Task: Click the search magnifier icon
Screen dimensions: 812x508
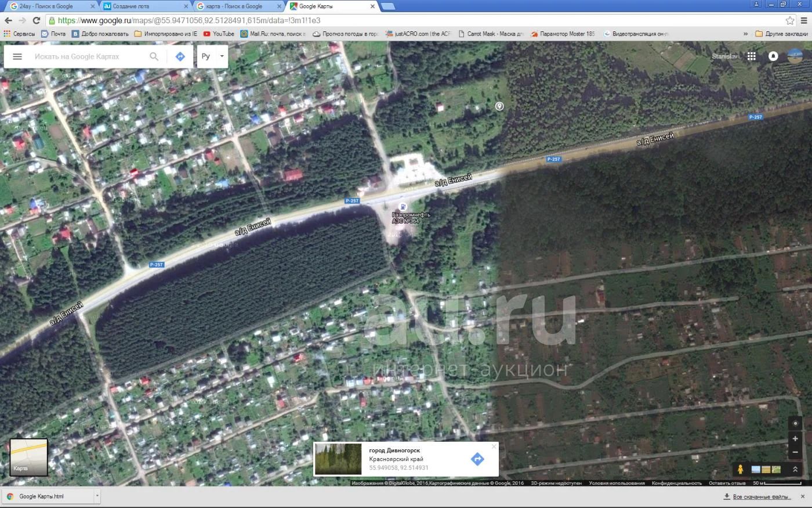Action: pyautogui.click(x=154, y=56)
